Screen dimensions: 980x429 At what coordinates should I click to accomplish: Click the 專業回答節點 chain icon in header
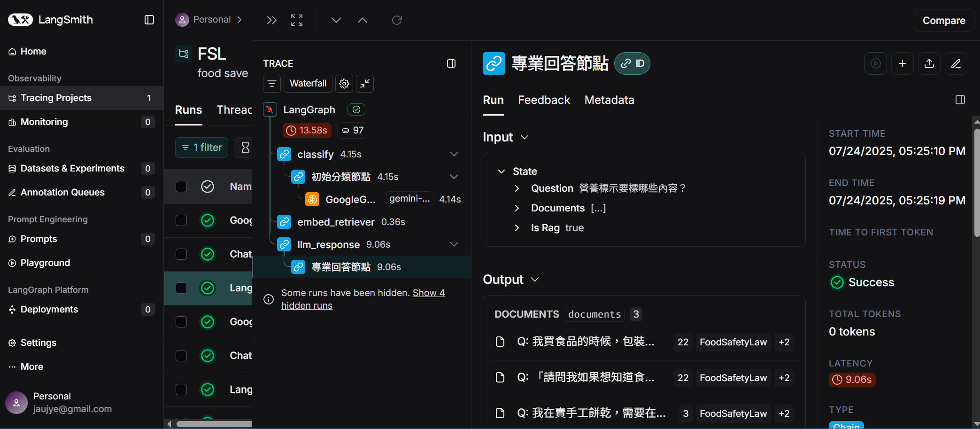click(494, 63)
